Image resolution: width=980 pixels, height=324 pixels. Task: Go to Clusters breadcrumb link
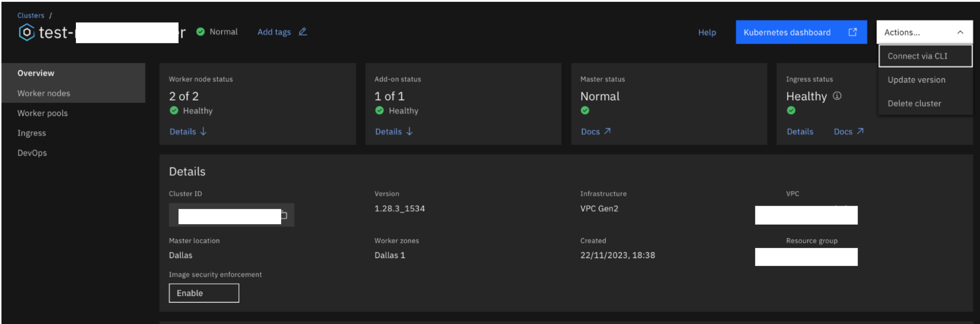click(31, 15)
